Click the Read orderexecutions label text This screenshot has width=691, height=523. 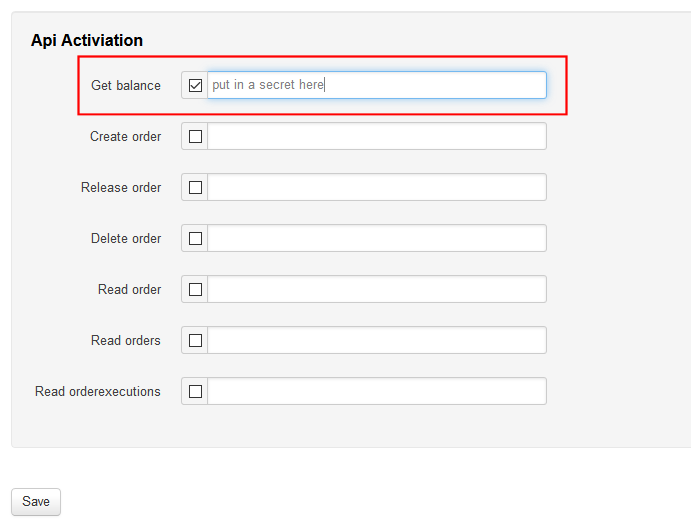98,392
